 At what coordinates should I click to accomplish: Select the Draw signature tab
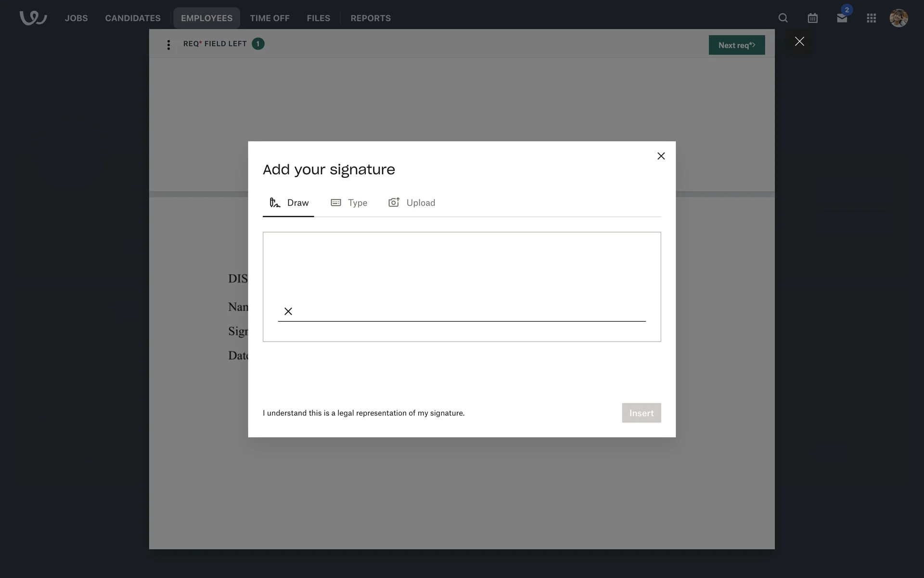[x=289, y=203]
